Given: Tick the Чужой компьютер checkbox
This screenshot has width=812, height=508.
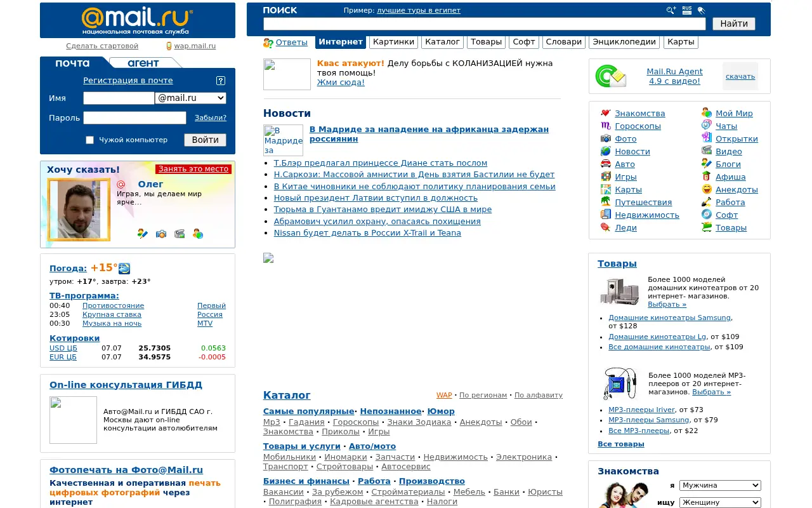Looking at the screenshot, I should pyautogui.click(x=89, y=140).
